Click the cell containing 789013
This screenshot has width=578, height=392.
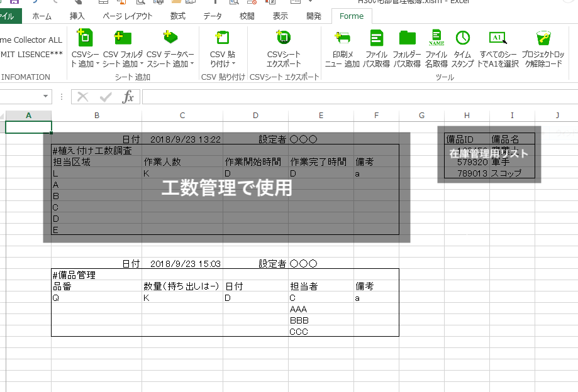point(467,173)
